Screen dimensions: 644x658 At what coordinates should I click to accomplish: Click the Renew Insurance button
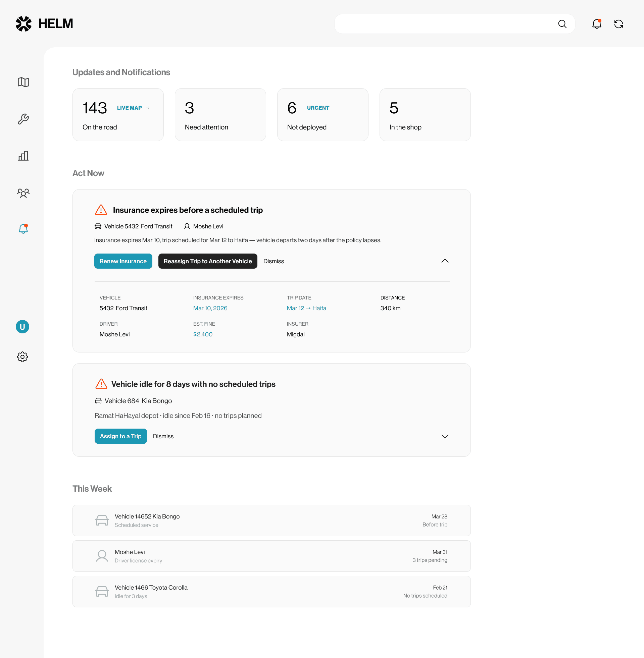click(123, 261)
